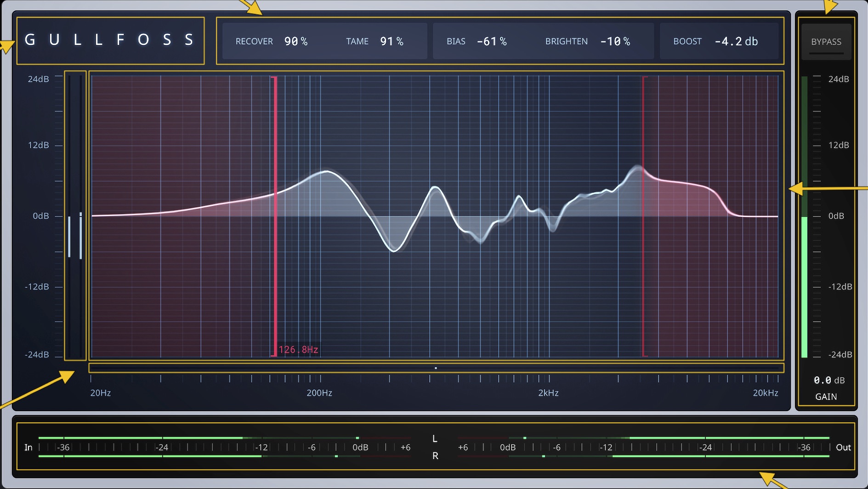Image resolution: width=868 pixels, height=489 pixels.
Task: Click the EQ curve peak near 200Hz
Action: [327, 172]
